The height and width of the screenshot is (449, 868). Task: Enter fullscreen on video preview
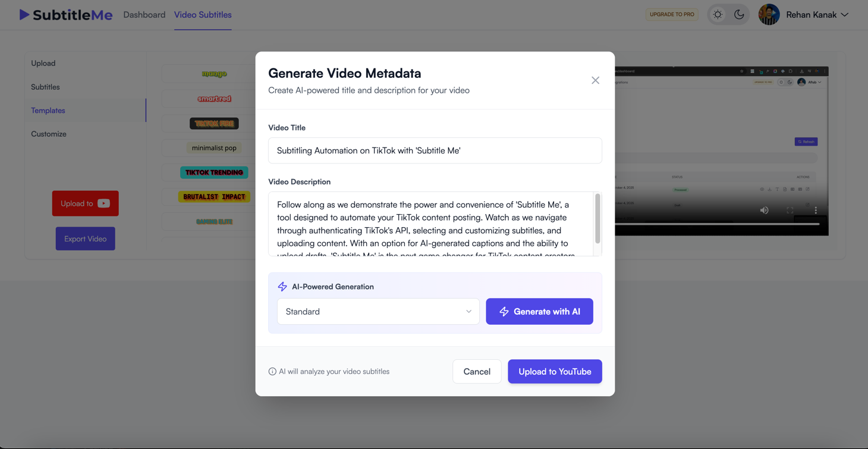point(790,211)
